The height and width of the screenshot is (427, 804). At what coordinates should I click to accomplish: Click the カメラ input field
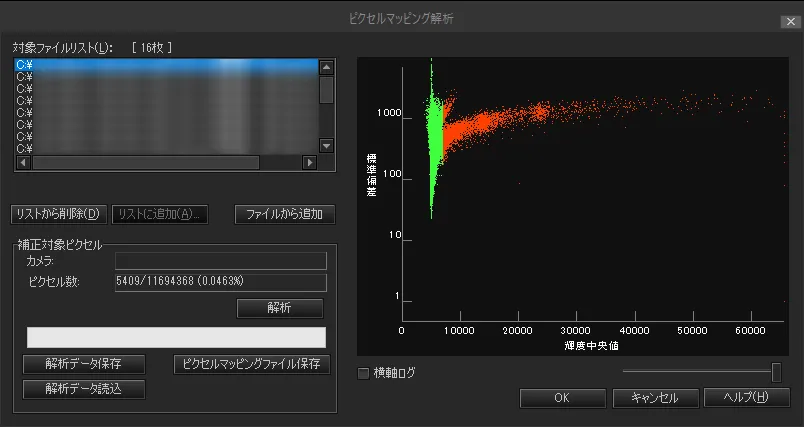pos(221,261)
